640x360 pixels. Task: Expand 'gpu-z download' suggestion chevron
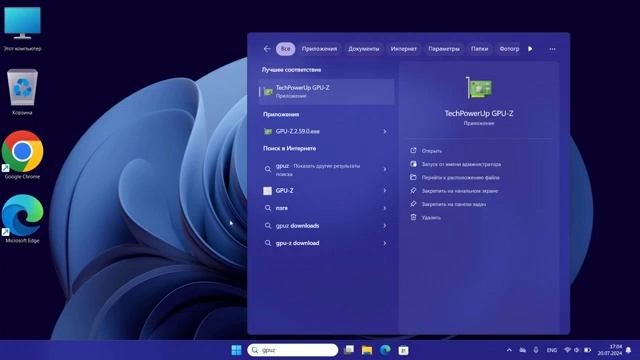(x=384, y=243)
